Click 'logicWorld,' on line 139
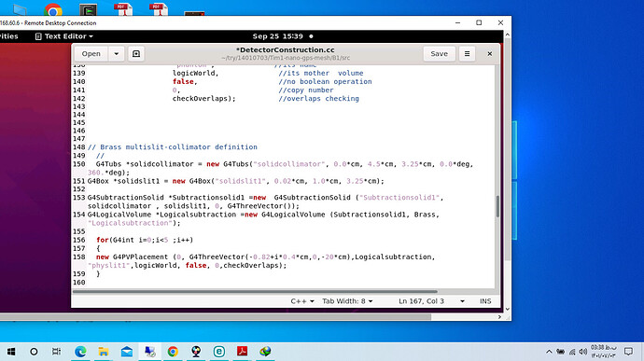Image resolution: width=644 pixels, height=361 pixels. click(195, 73)
